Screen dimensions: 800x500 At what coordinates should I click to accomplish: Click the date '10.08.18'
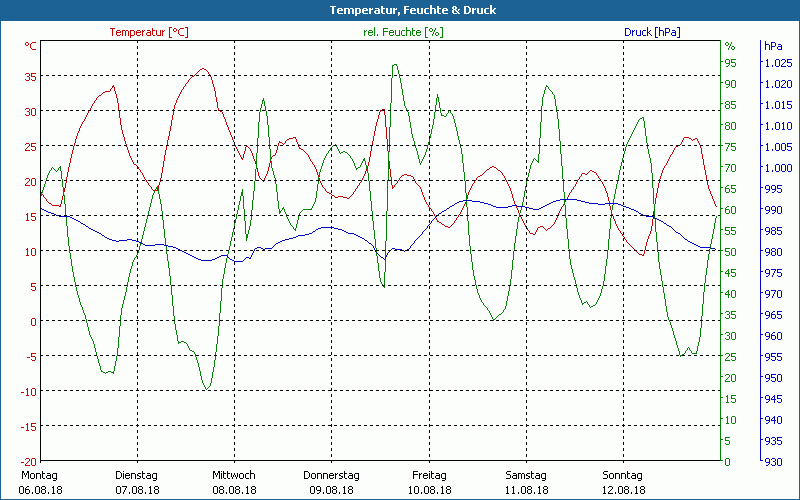click(429, 490)
